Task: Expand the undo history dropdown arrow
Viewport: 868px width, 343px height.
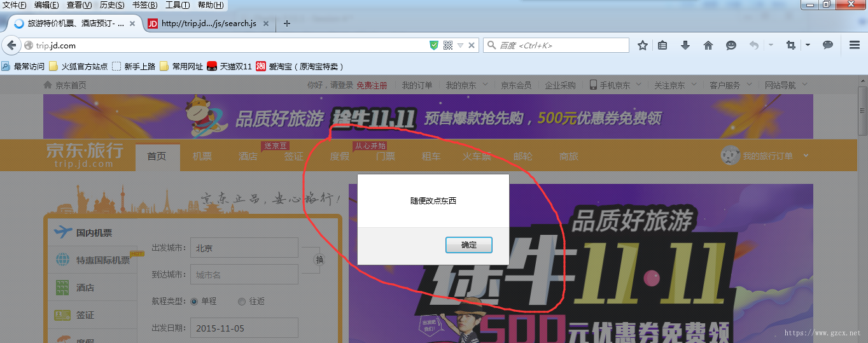Action: click(x=771, y=45)
